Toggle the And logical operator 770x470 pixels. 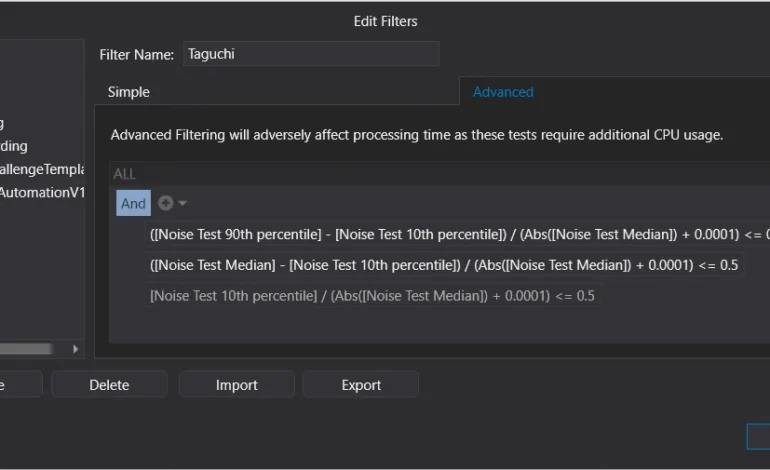(x=133, y=203)
